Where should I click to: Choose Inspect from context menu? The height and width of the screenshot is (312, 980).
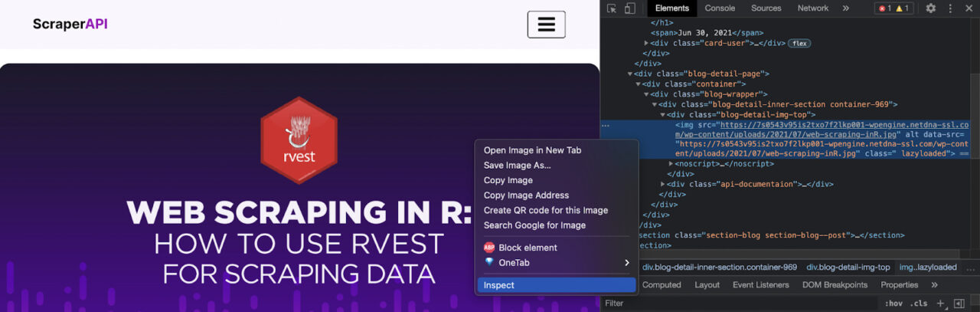557,285
